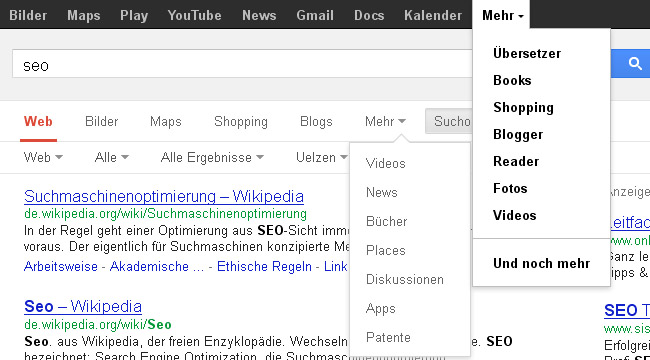Image resolution: width=650 pixels, height=360 pixels.
Task: Select Patente from the search dropdown
Action: click(388, 338)
